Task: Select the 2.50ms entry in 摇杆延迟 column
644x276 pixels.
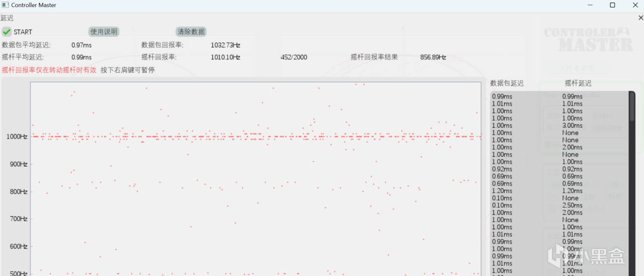Action: [x=572, y=205]
